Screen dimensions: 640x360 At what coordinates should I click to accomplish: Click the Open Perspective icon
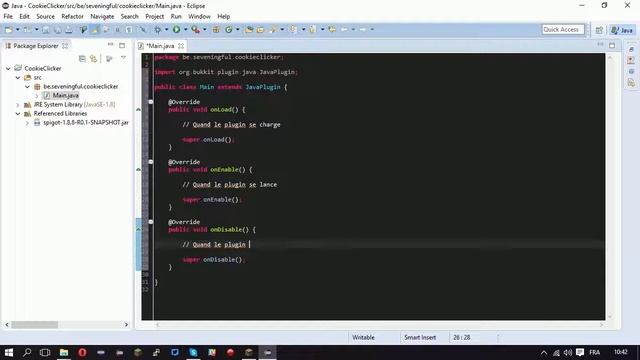[599, 30]
